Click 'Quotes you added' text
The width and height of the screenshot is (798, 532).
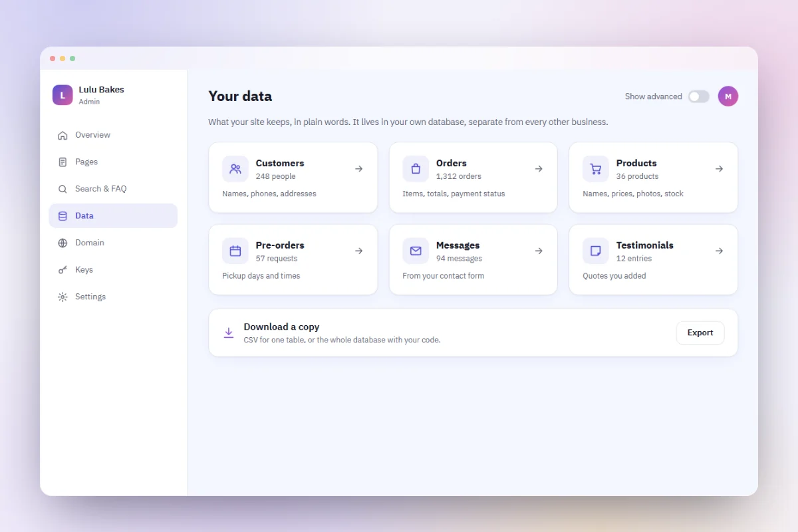pos(614,276)
